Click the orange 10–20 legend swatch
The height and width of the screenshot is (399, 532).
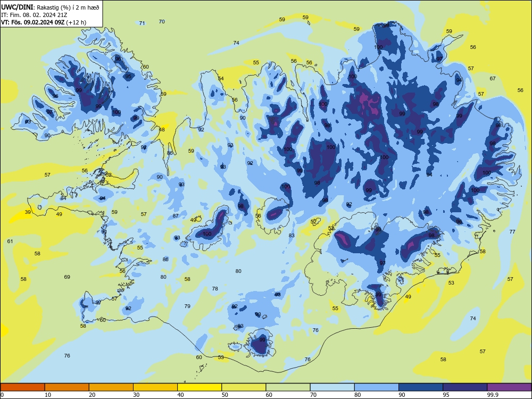pyautogui.click(x=67, y=387)
